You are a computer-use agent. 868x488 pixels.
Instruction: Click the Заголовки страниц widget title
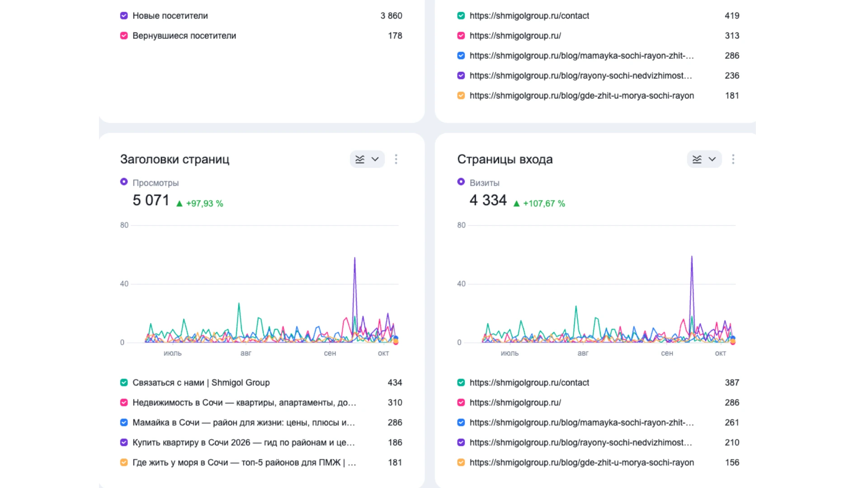click(x=175, y=159)
